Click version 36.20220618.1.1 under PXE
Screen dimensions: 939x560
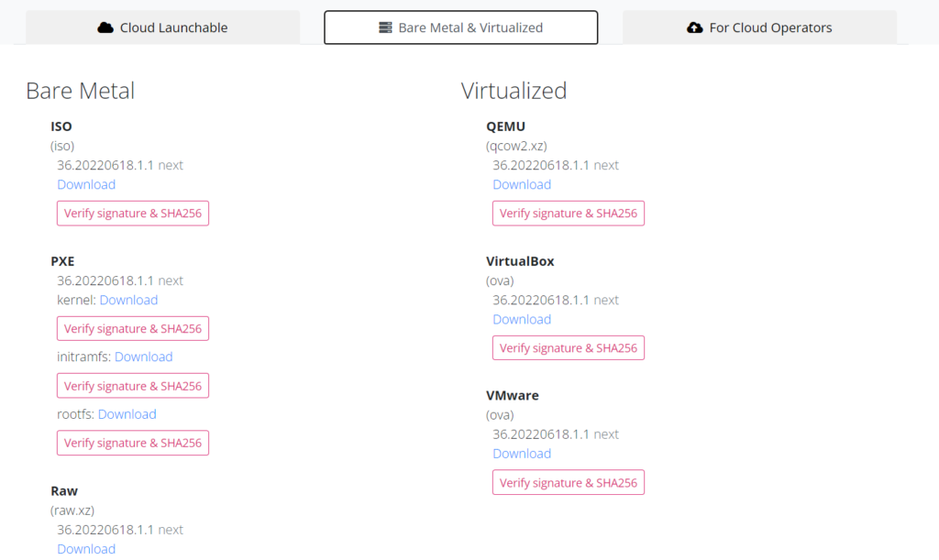pos(105,280)
